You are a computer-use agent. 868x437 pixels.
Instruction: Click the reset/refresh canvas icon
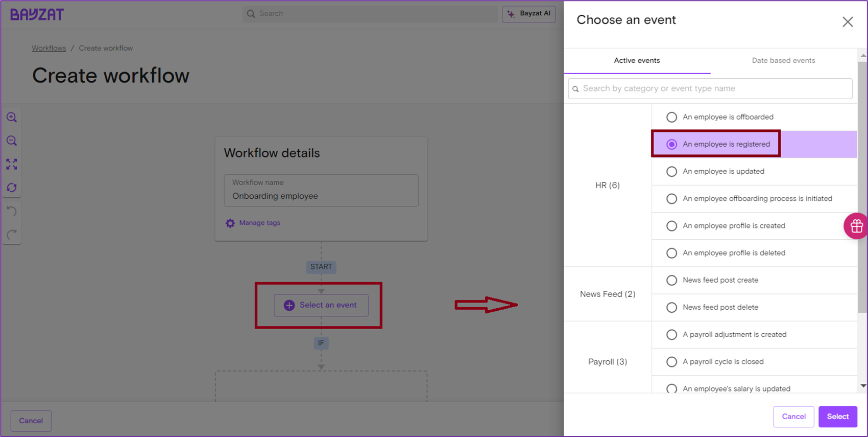pos(12,188)
